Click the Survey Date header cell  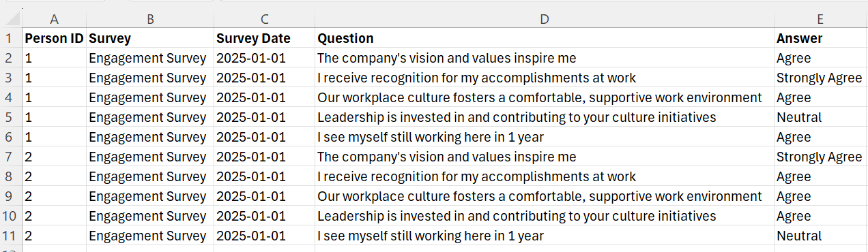point(264,38)
